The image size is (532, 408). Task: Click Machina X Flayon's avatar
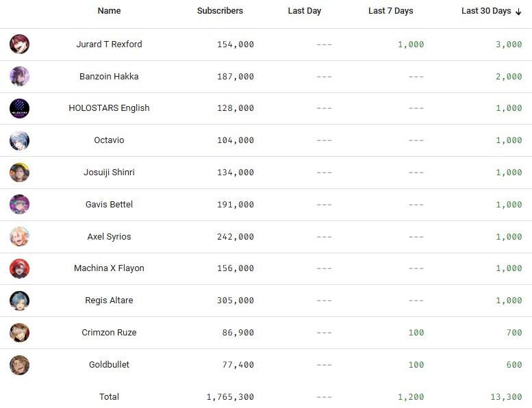click(x=19, y=268)
